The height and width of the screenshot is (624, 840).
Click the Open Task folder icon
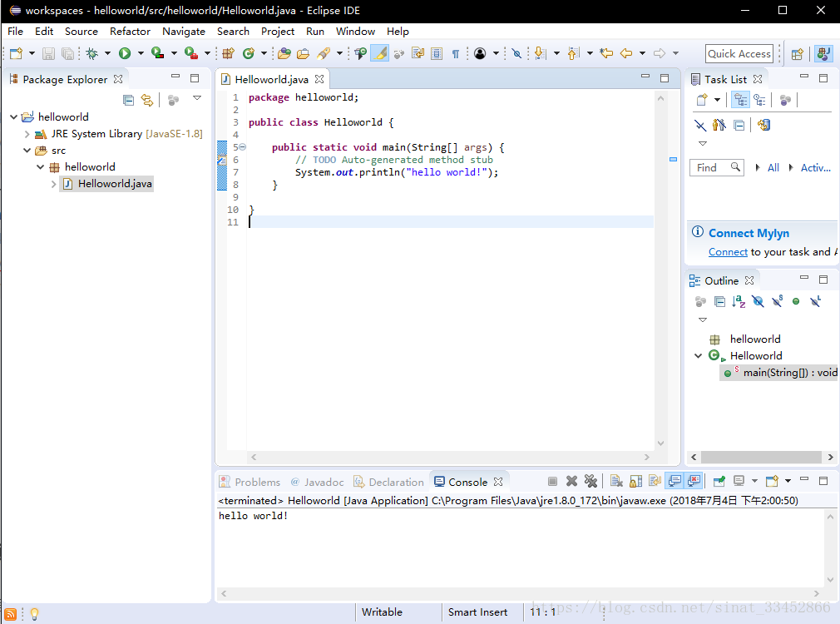(x=304, y=53)
